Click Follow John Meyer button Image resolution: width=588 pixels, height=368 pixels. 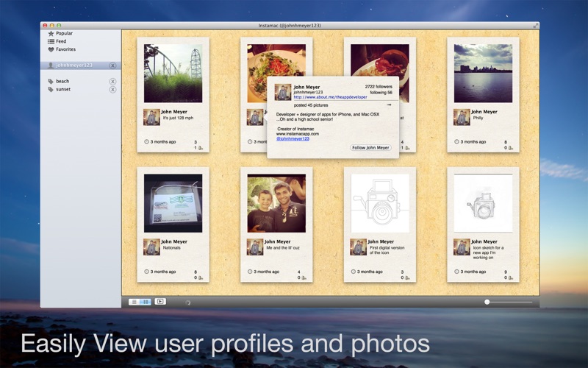pos(370,148)
